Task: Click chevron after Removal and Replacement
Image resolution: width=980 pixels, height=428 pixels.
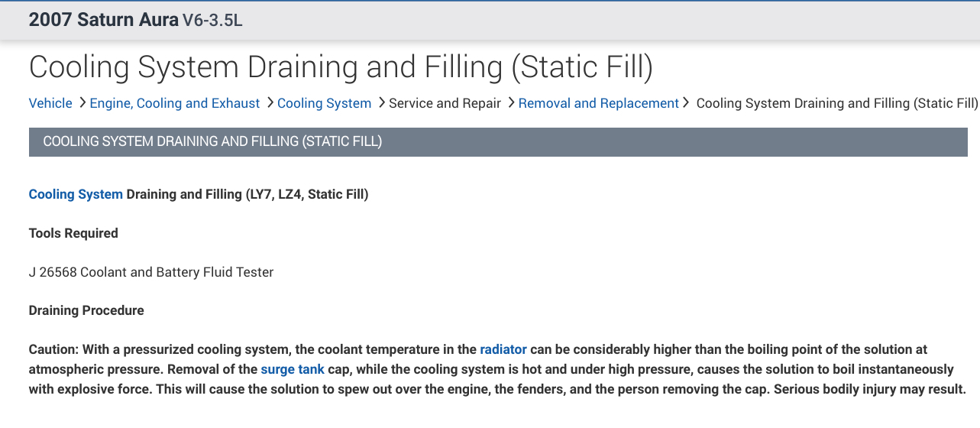Action: [x=686, y=102]
